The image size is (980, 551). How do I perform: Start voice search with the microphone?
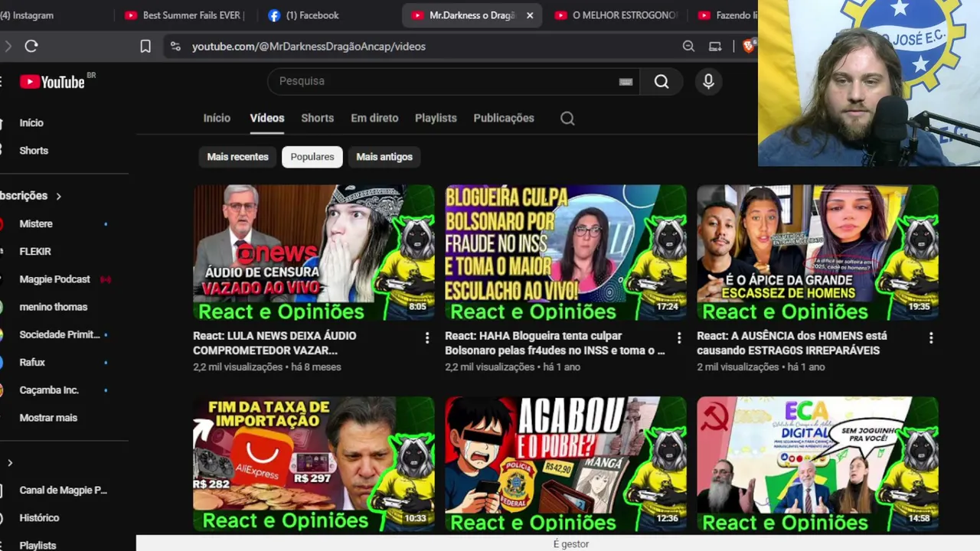[x=708, y=81]
